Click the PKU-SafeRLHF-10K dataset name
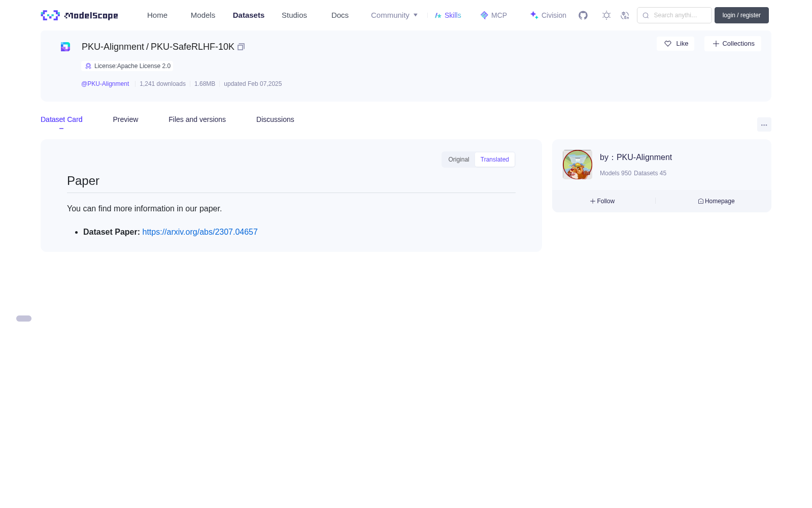Image resolution: width=812 pixels, height=508 pixels. pyautogui.click(x=192, y=47)
